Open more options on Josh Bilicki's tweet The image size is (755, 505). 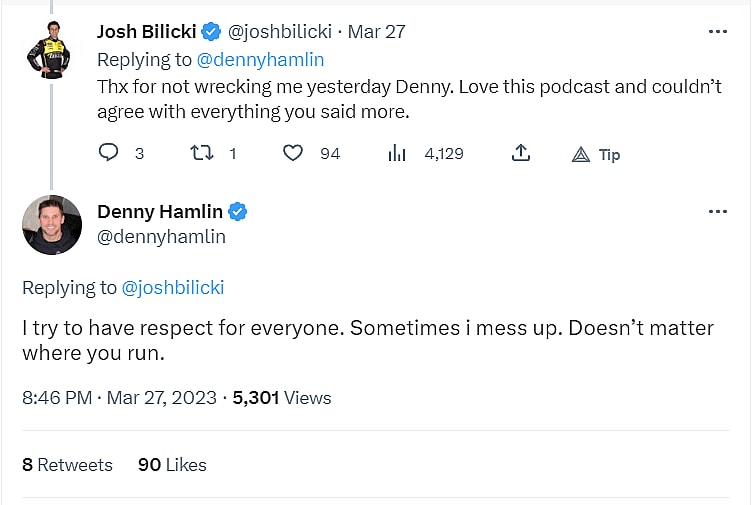pyautogui.click(x=717, y=31)
